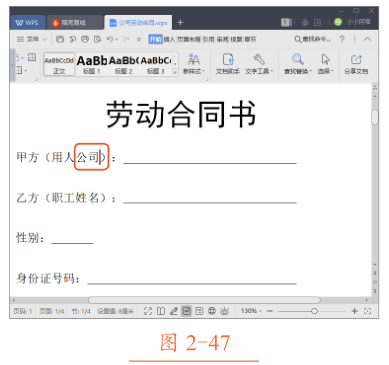Toggle the page view mode button
This screenshot has width=389, height=365.
tap(186, 311)
